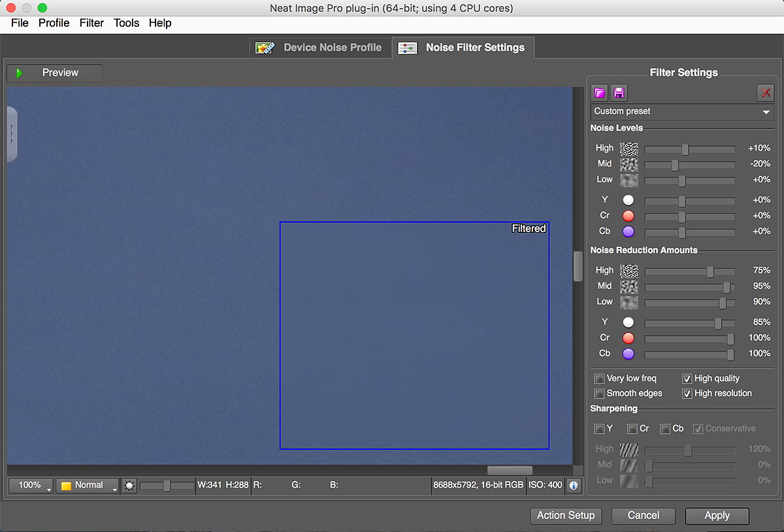Image resolution: width=784 pixels, height=532 pixels.
Task: Click the Noise Levels Low frequency icon
Action: coord(629,180)
